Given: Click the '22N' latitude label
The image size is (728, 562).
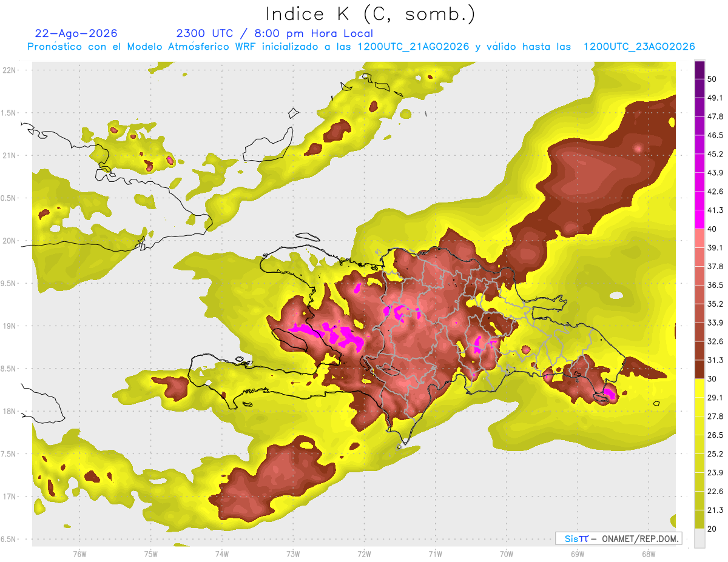Looking at the screenshot, I should coord(9,70).
